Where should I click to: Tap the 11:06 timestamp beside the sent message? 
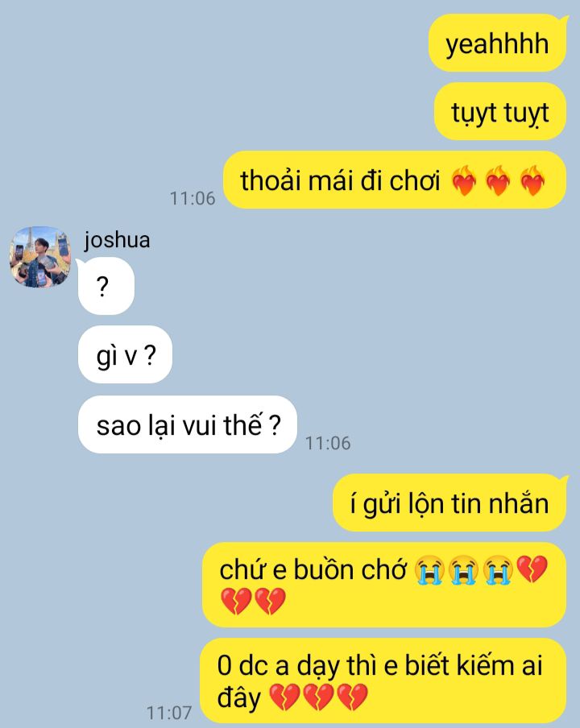pos(193,198)
